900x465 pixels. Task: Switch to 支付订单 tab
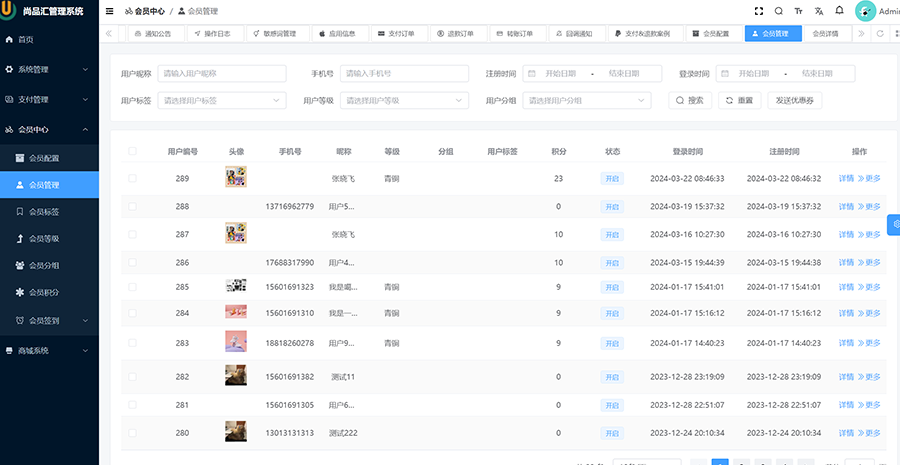400,34
